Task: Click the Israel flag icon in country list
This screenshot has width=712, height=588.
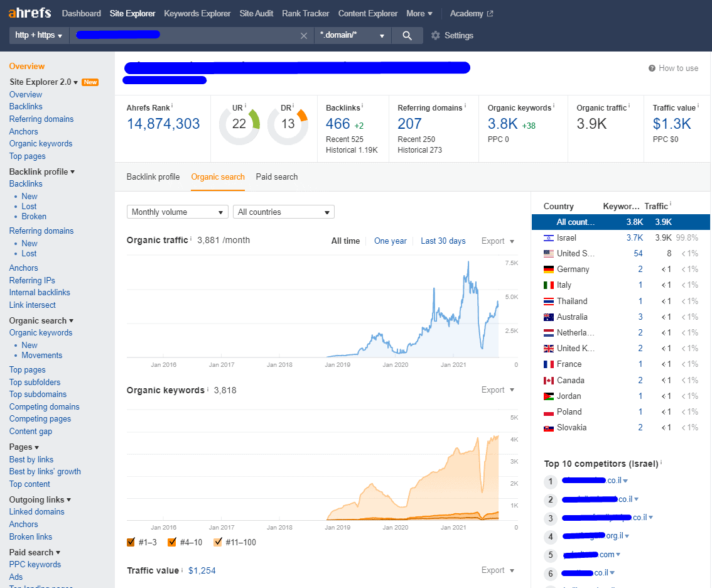Action: click(548, 238)
